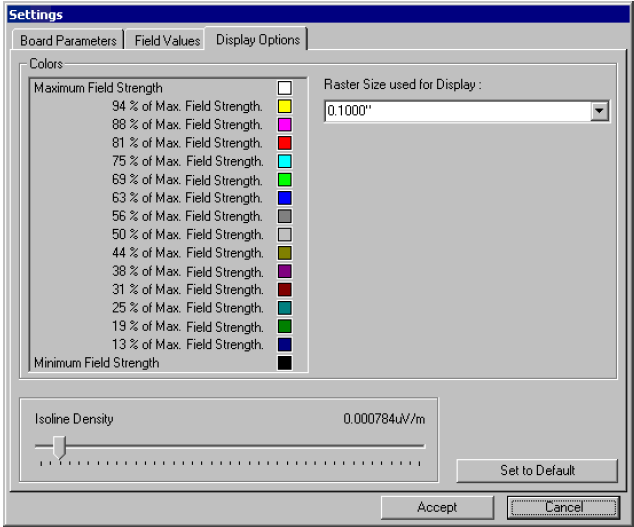Click the Cancel button
This screenshot has height=527, width=634.
[x=563, y=507]
